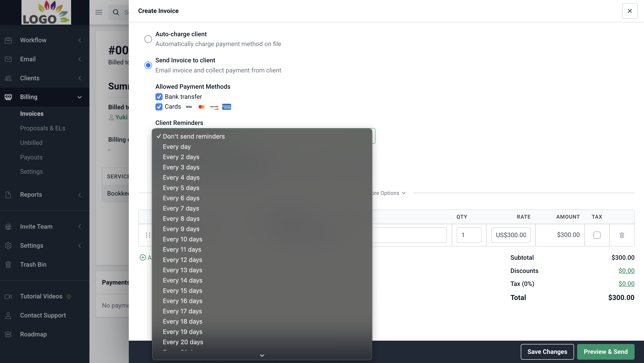Select the Auto-charge client radio button
The image size is (644, 363).
pos(148,39)
